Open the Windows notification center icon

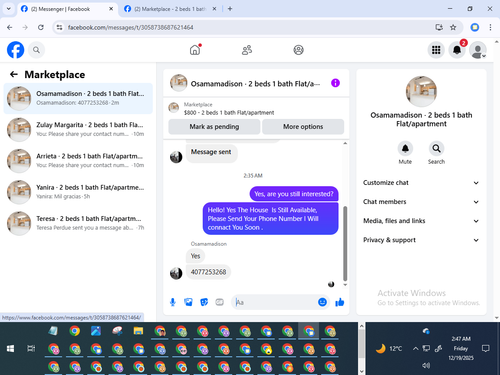pyautogui.click(x=486, y=349)
